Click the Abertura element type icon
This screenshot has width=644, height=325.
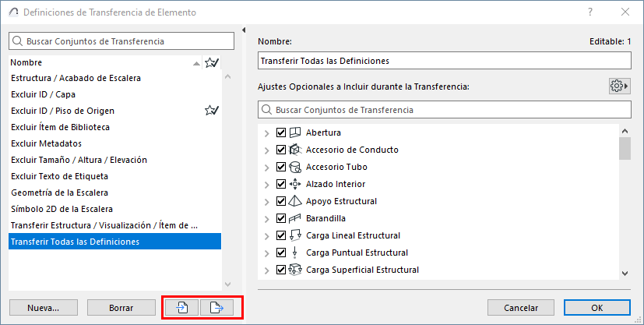294,132
